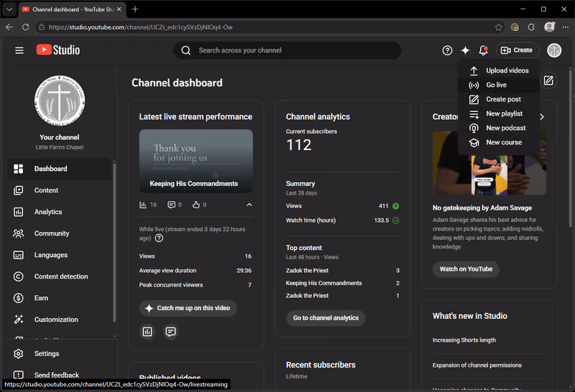Screen dimensions: 575x392
Task: Open Customization in the sidebar
Action: coord(60,319)
